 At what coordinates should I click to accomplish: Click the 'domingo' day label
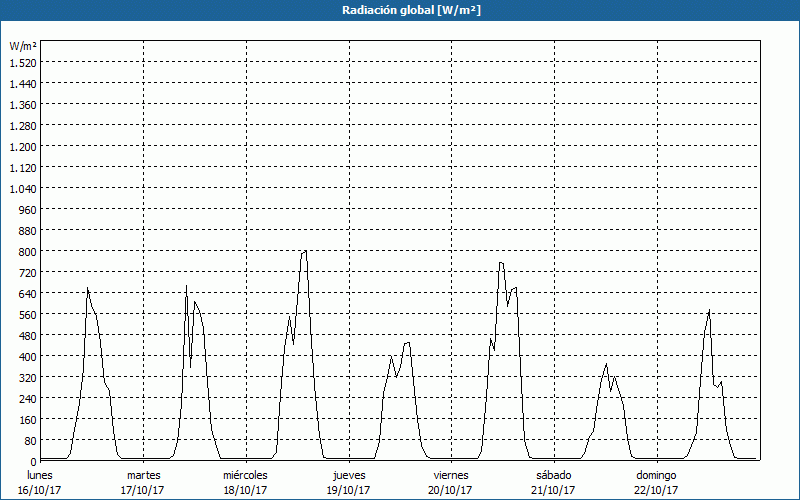656,475
